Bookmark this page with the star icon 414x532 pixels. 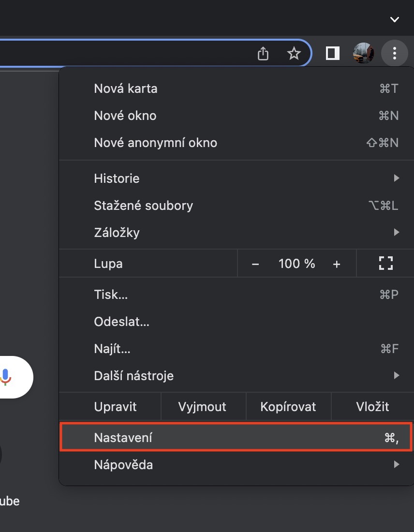coord(294,53)
